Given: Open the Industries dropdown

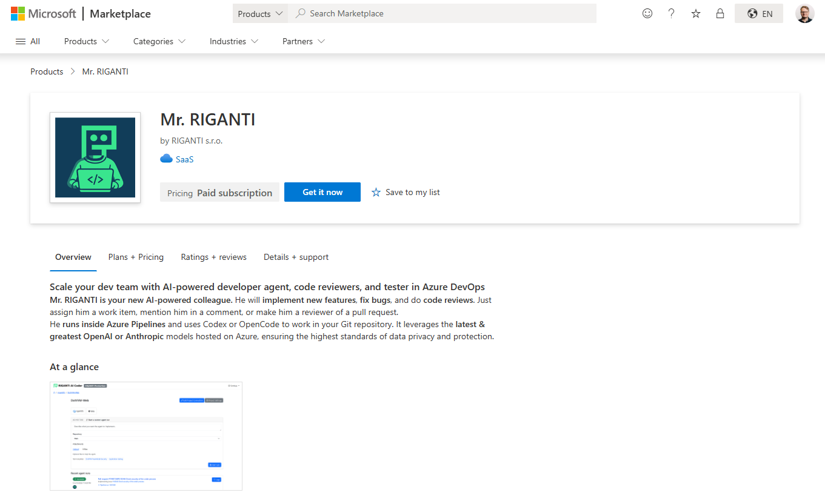Looking at the screenshot, I should [233, 41].
